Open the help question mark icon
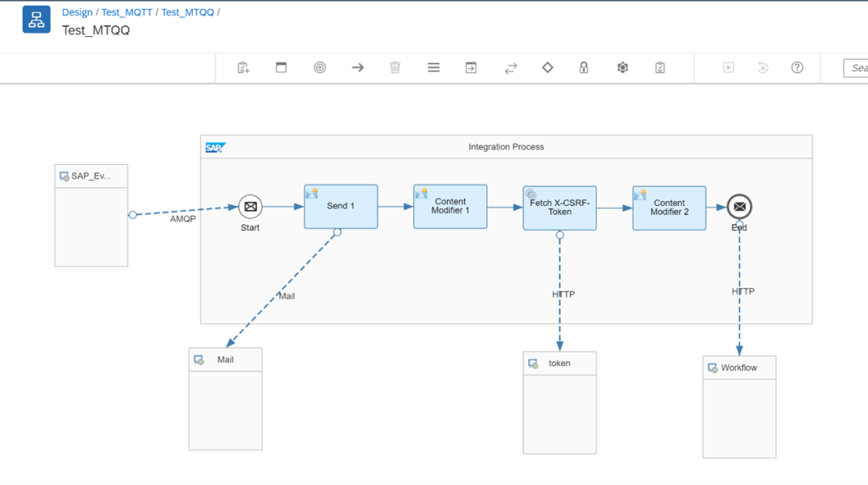Image resolution: width=868 pixels, height=485 pixels. coord(797,68)
